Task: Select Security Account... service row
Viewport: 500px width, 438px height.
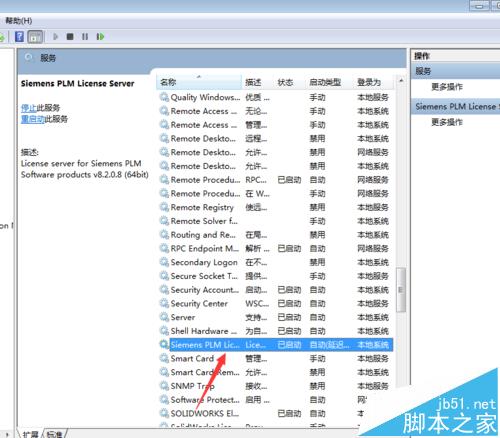Action: [x=276, y=290]
